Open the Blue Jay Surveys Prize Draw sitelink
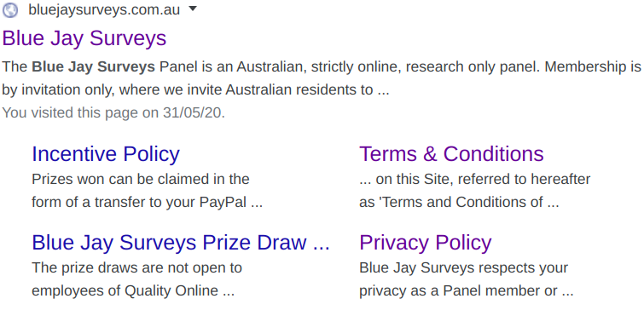 [181, 243]
